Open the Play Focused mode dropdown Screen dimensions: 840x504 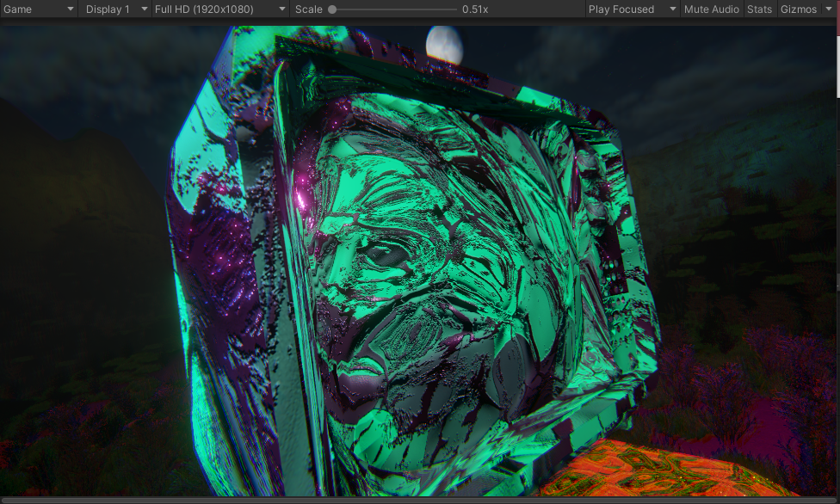[x=632, y=9]
